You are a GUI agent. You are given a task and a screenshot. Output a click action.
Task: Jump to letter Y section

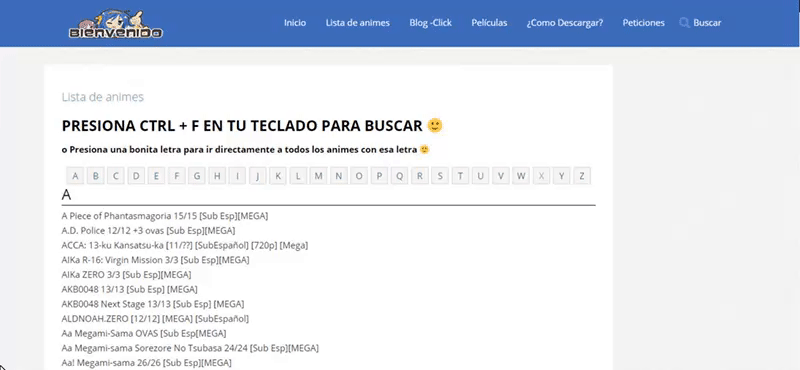pyautogui.click(x=561, y=176)
